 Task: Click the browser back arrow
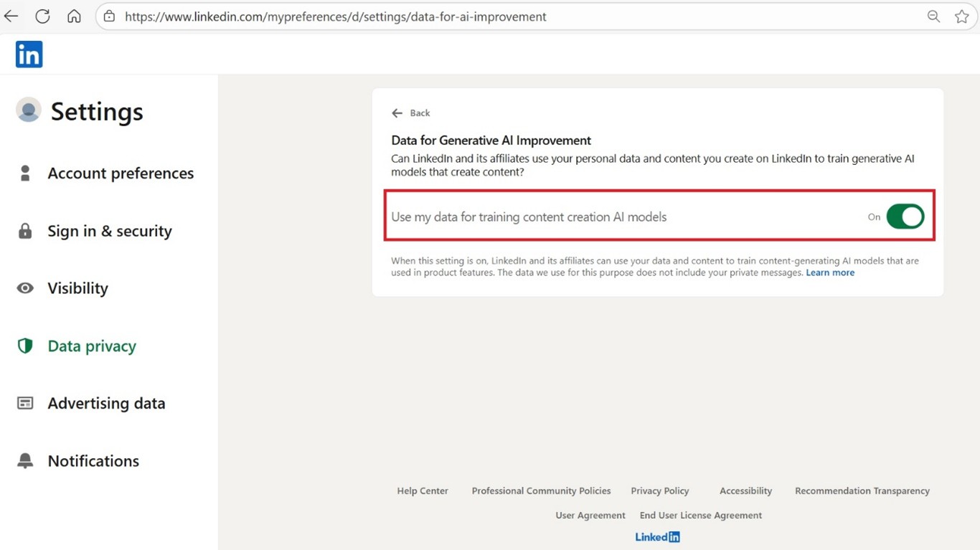coord(11,16)
